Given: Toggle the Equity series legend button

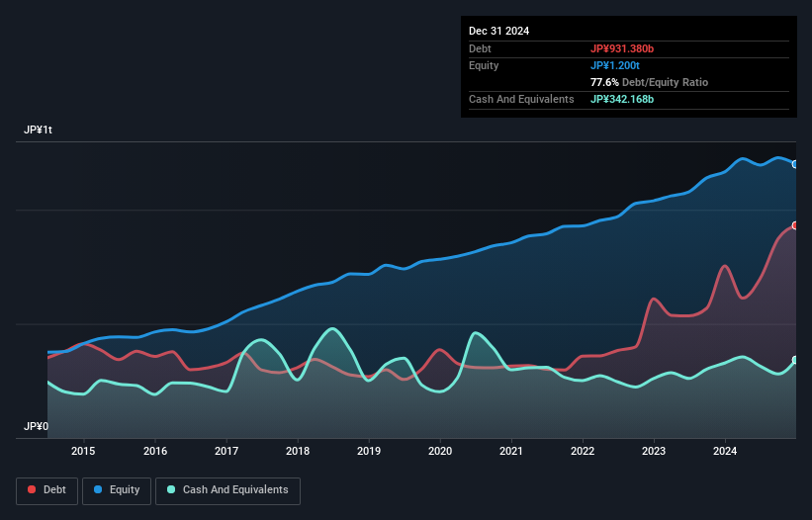Looking at the screenshot, I should (117, 490).
